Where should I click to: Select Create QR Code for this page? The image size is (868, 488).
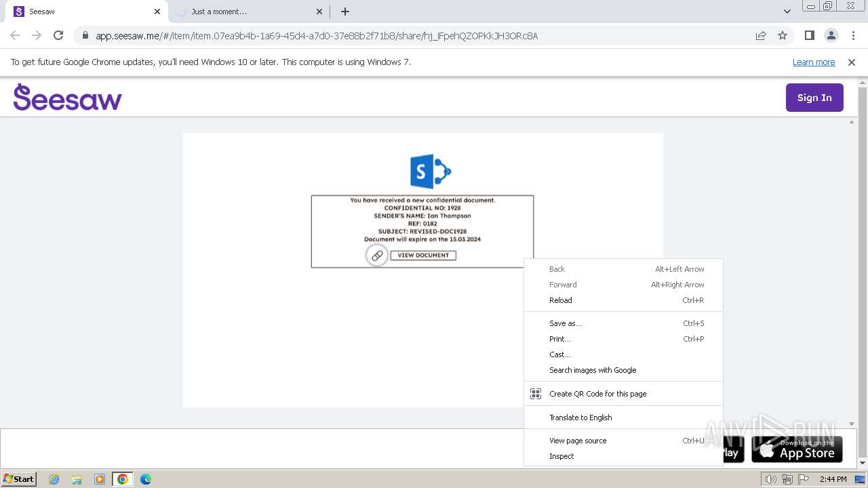point(623,394)
